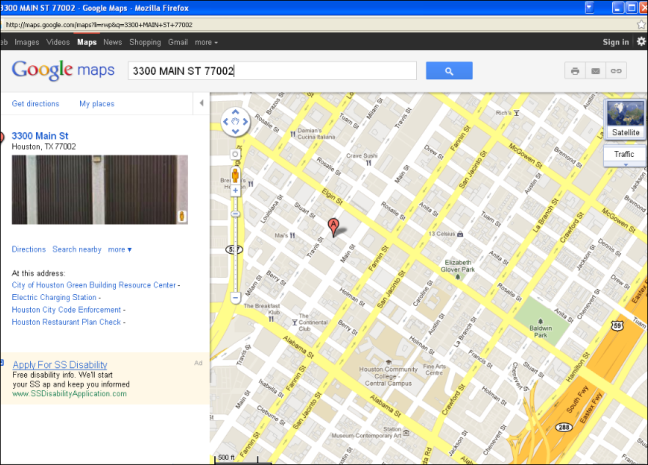Click The Breakfast Klub restaurant icon

pos(271,319)
